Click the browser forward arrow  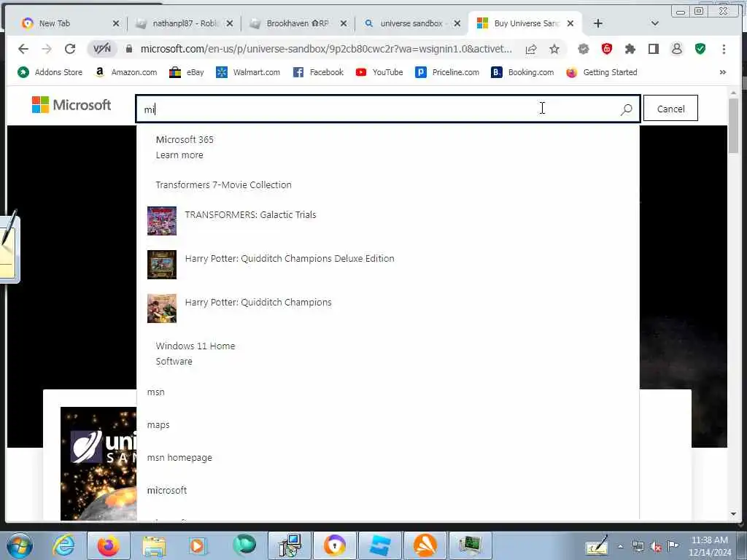(x=46, y=49)
